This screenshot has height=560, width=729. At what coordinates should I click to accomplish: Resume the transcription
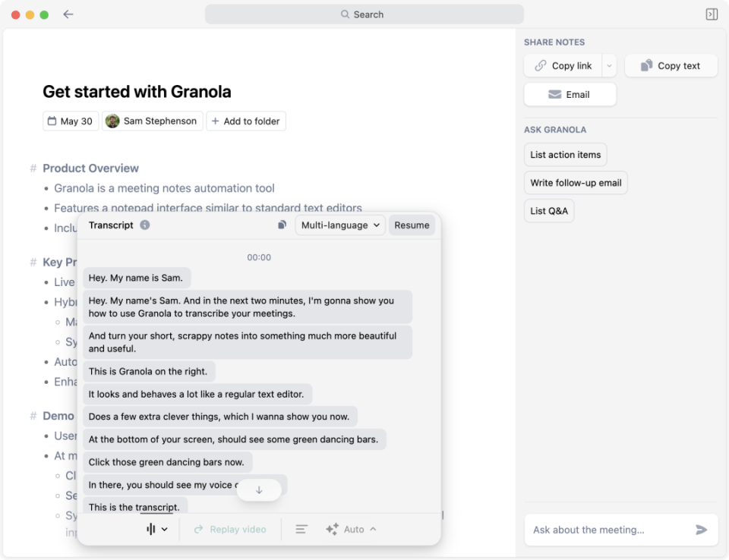(x=412, y=225)
